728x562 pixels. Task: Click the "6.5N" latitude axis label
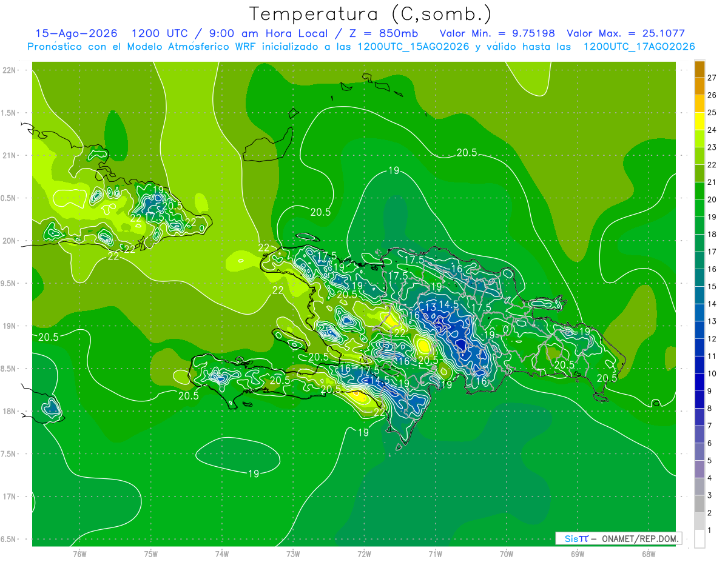(x=9, y=539)
